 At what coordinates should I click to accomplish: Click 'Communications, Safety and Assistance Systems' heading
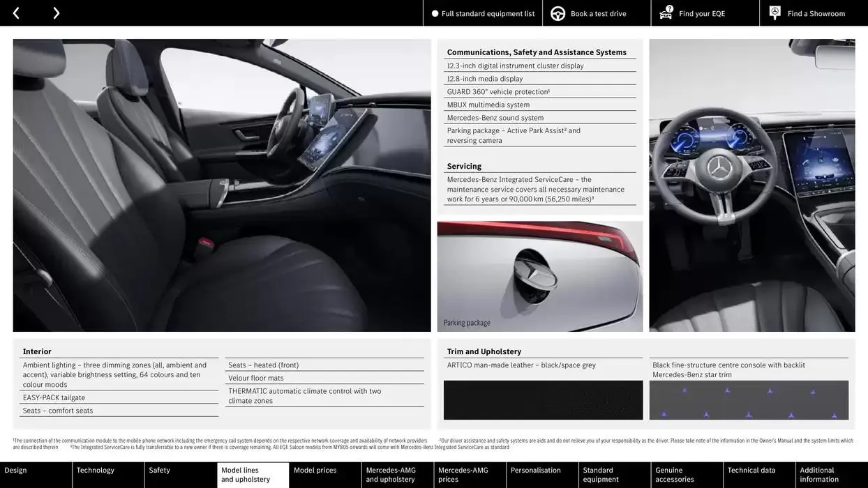pos(537,52)
